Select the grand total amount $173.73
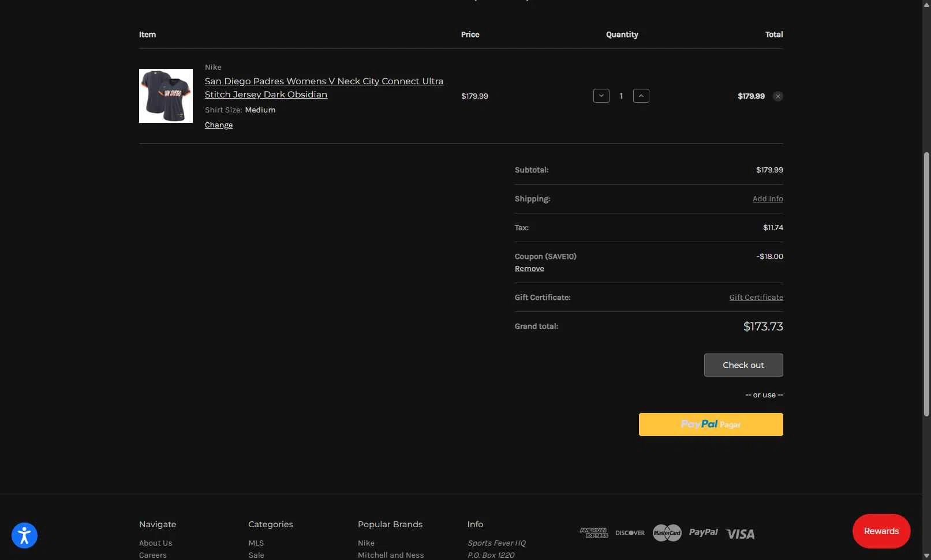Viewport: 931px width, 560px height. [763, 326]
